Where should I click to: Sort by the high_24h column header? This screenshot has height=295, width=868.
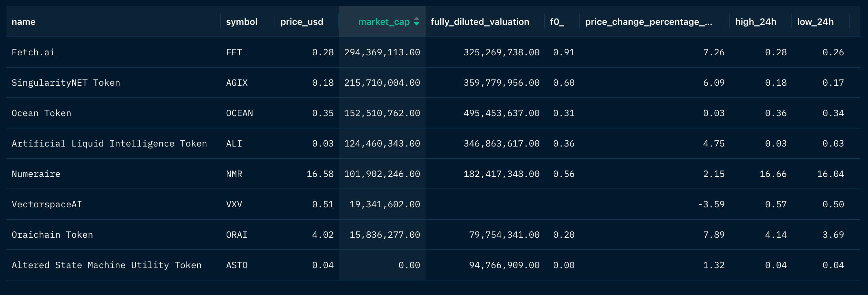[755, 22]
